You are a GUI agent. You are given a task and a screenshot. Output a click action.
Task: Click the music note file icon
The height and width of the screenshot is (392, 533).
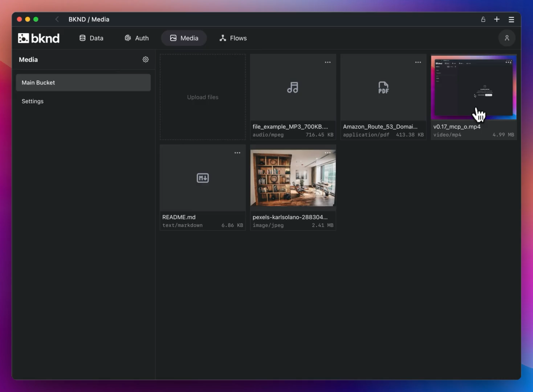click(x=293, y=87)
